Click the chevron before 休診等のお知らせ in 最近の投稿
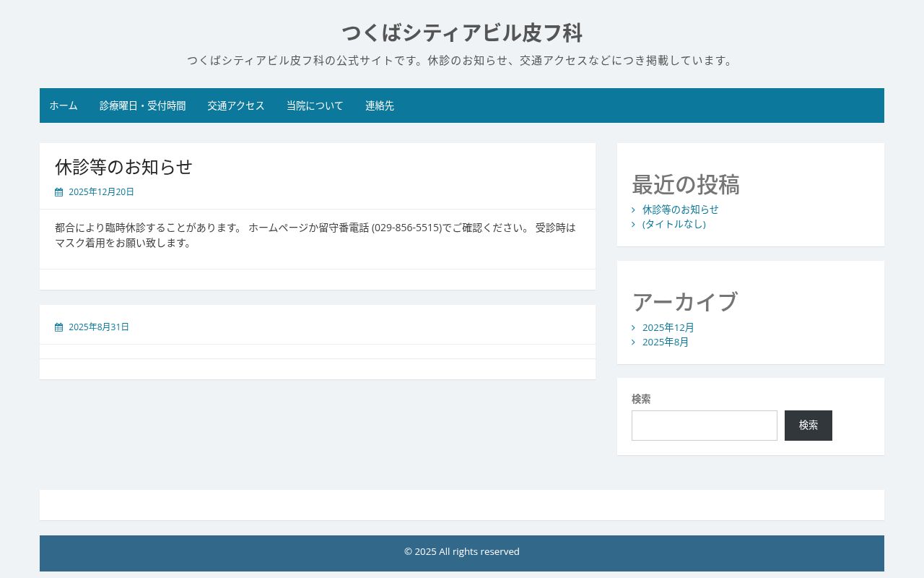The height and width of the screenshot is (578, 924). (x=633, y=210)
